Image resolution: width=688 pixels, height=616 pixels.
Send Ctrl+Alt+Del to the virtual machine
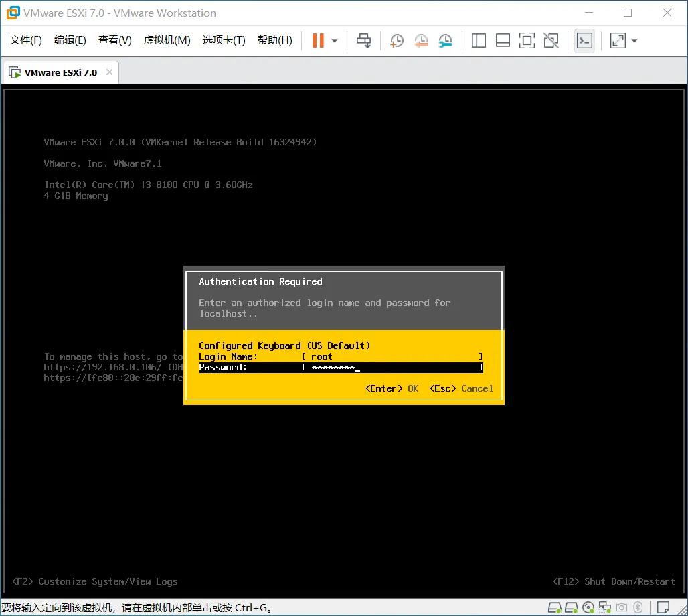(x=363, y=40)
